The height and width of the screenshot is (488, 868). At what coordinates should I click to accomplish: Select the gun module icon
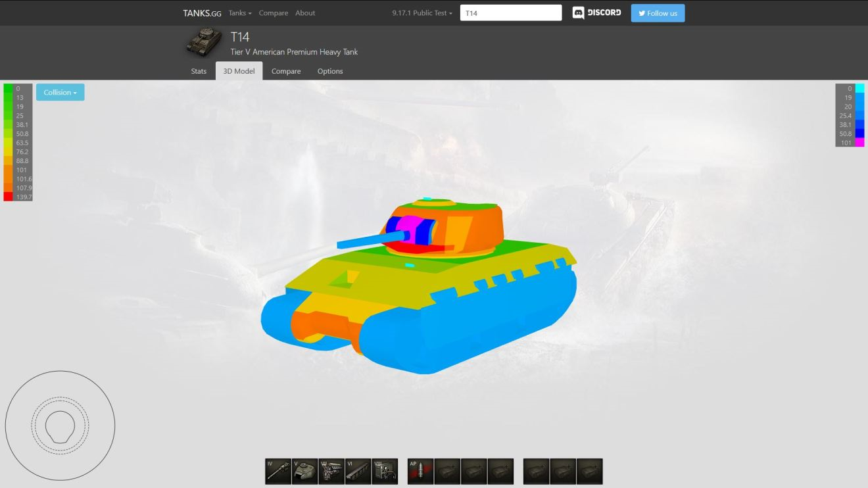click(x=278, y=472)
